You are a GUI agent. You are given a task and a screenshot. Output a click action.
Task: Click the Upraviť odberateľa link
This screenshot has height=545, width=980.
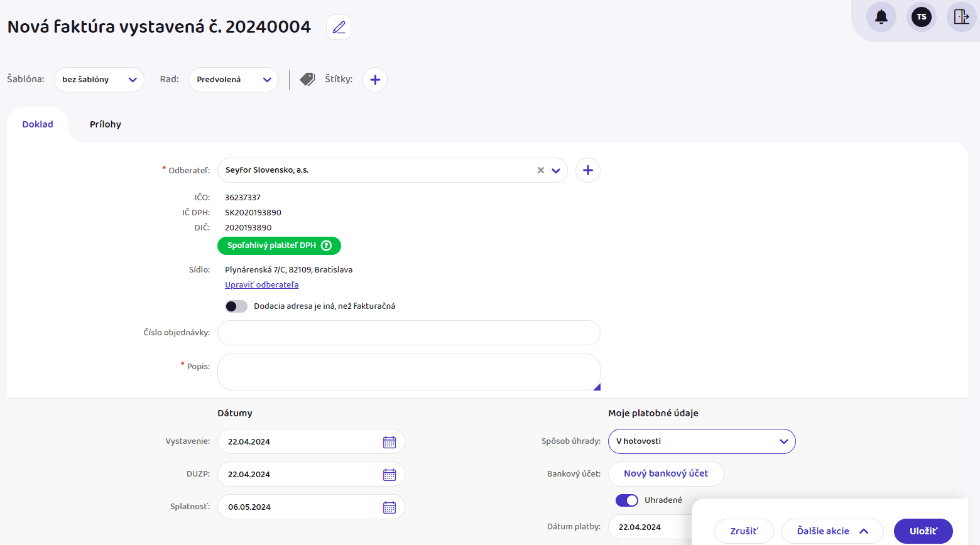pos(261,285)
